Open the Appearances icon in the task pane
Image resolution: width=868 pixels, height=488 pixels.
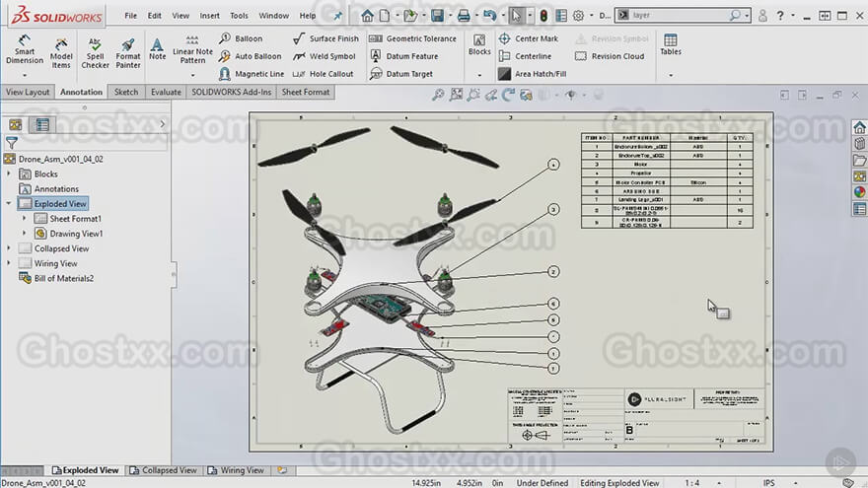click(859, 192)
